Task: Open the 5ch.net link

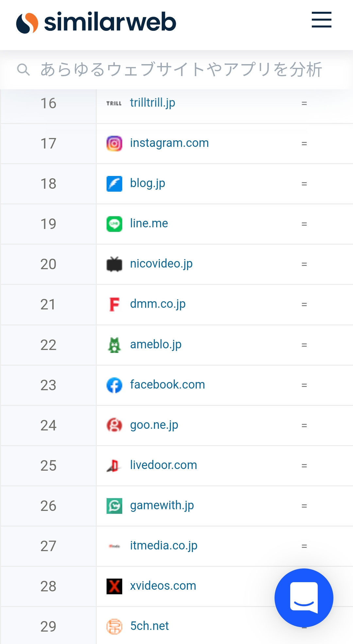Action: pyautogui.click(x=149, y=626)
